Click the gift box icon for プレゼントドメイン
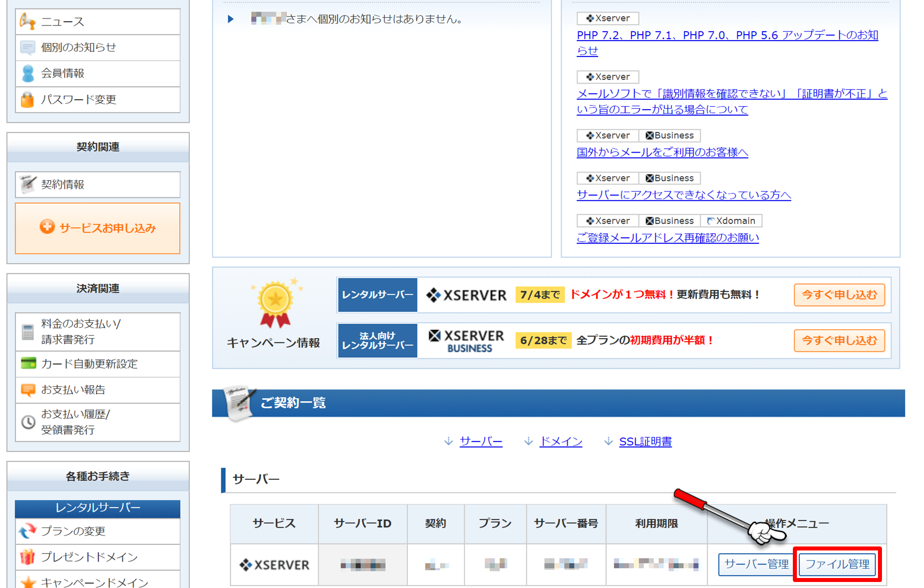The height and width of the screenshot is (588, 924). (28, 557)
